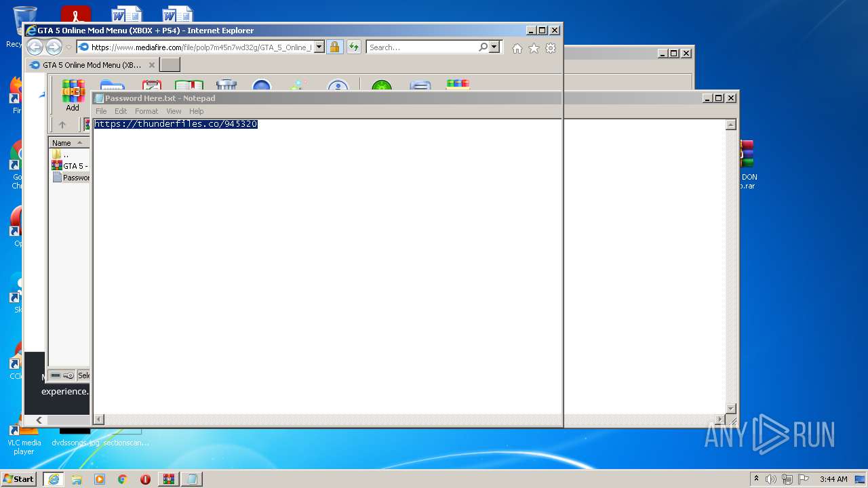Open a new tab in Internet Explorer
Screen dimensions: 868x488
point(170,65)
